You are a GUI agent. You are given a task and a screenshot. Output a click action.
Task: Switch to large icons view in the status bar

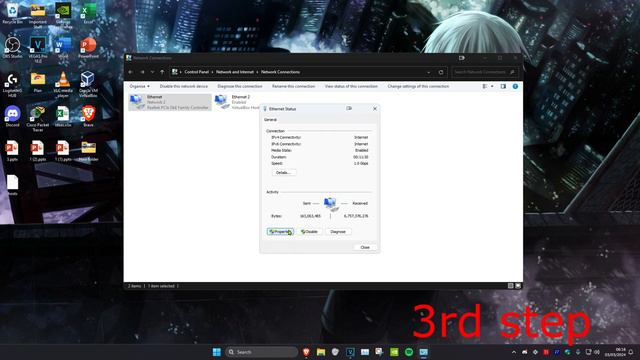coord(518,286)
